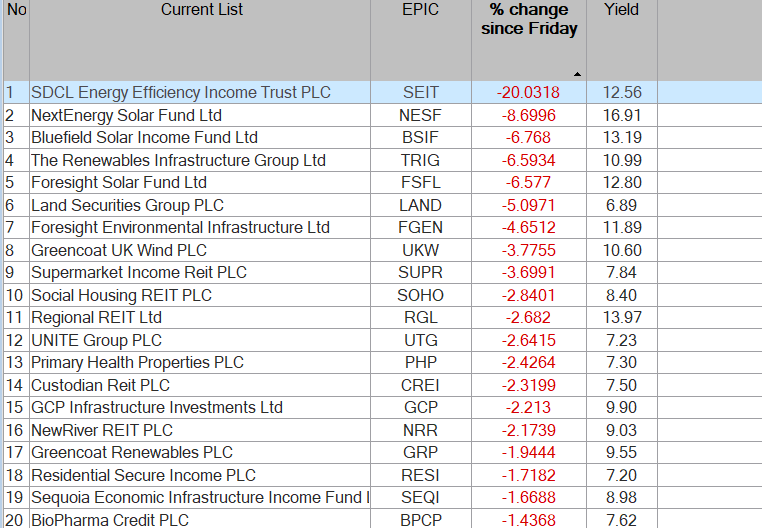Select Greencoat UK Wind PLC
762x528 pixels.
point(119,250)
